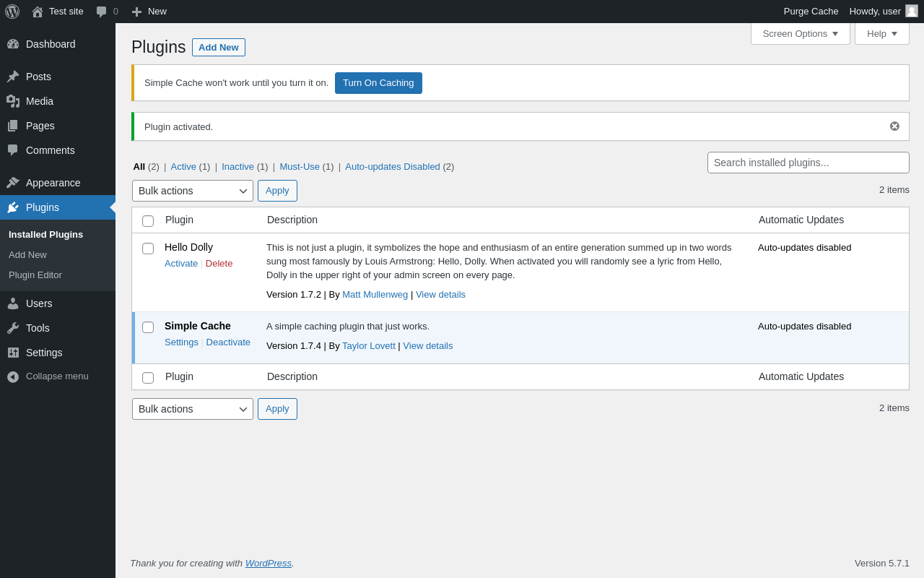The height and width of the screenshot is (578, 924).
Task: Activate the Hello Dolly plugin
Action: (x=181, y=264)
